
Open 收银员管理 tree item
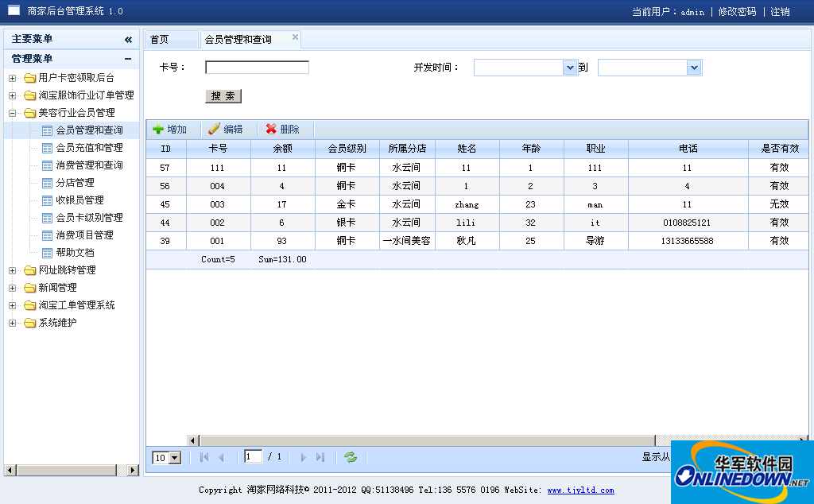coord(80,200)
